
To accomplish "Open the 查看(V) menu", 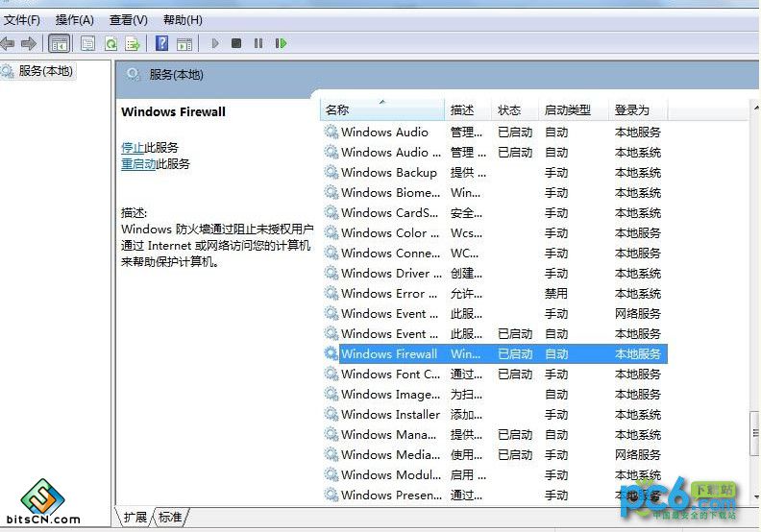I will (128, 20).
